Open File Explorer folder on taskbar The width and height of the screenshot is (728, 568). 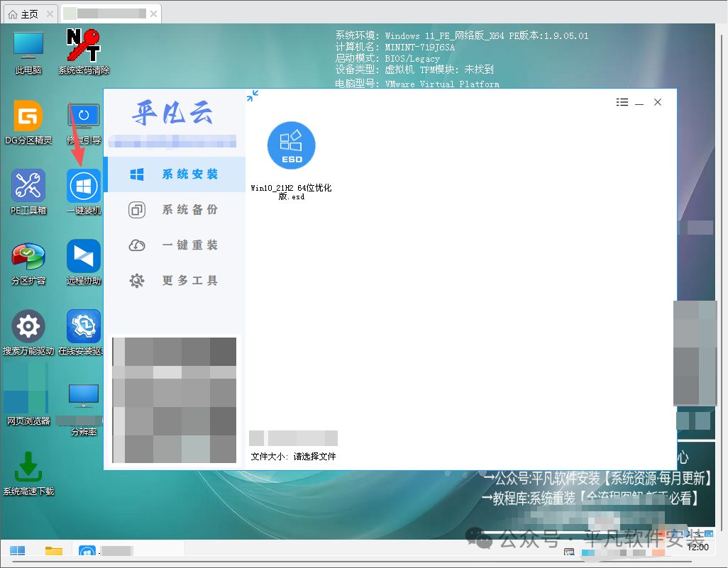[x=54, y=551]
